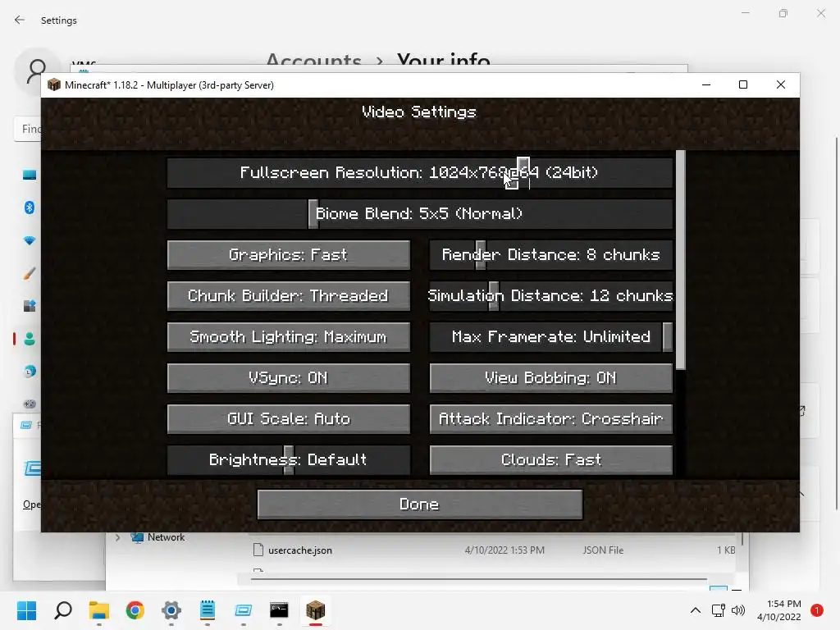Click Accounts breadcrumb in Settings
The height and width of the screenshot is (630, 840).
click(x=314, y=60)
